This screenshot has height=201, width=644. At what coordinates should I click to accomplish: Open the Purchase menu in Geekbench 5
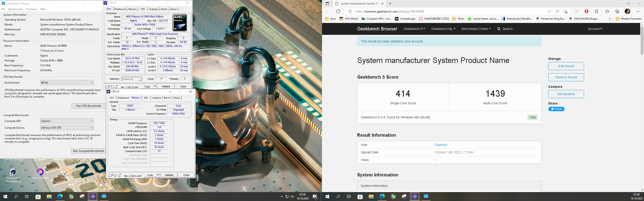[32, 9]
